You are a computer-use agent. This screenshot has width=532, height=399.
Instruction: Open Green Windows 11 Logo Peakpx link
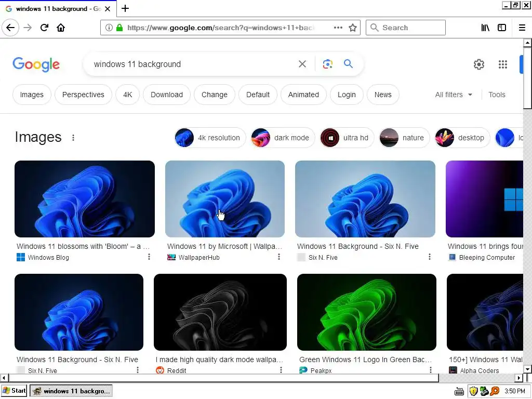[x=365, y=360]
